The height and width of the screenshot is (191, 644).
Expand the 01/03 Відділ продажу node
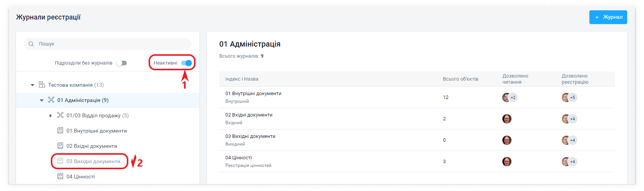point(51,115)
